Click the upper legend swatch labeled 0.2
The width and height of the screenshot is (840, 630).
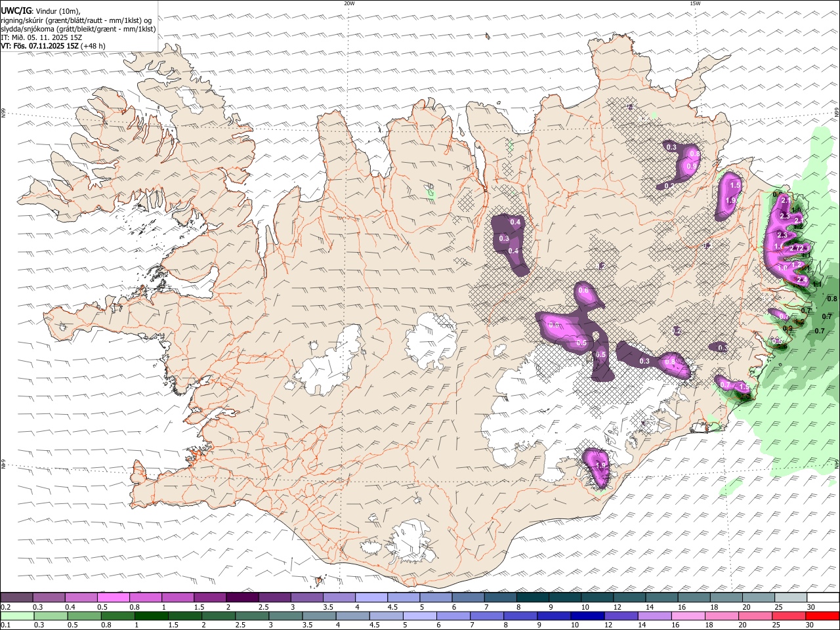(16, 598)
